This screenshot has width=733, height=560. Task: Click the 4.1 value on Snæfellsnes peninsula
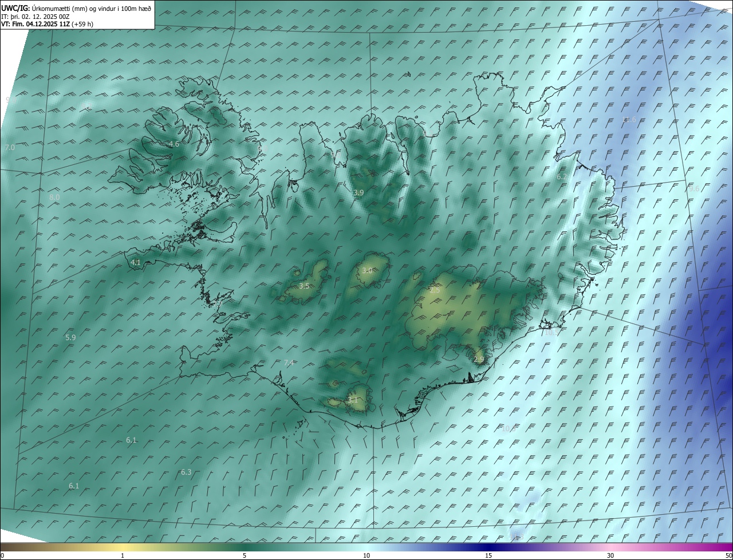pyautogui.click(x=136, y=263)
